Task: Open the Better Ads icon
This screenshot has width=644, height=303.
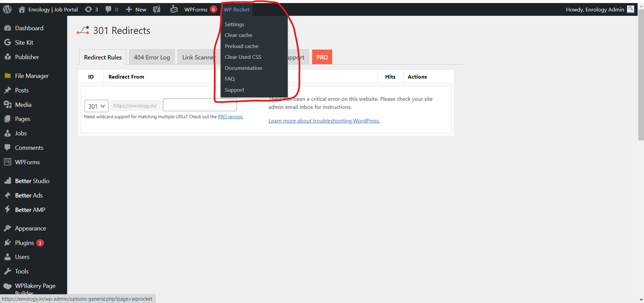Action: 8,195
